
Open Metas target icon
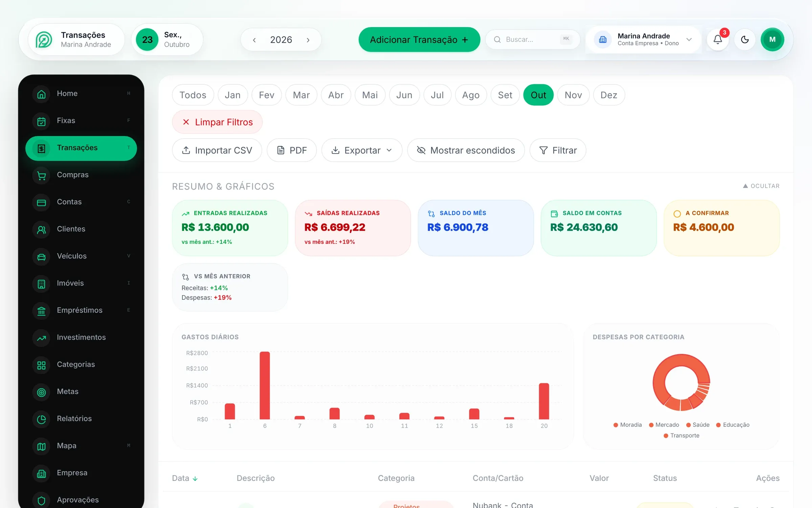(41, 392)
